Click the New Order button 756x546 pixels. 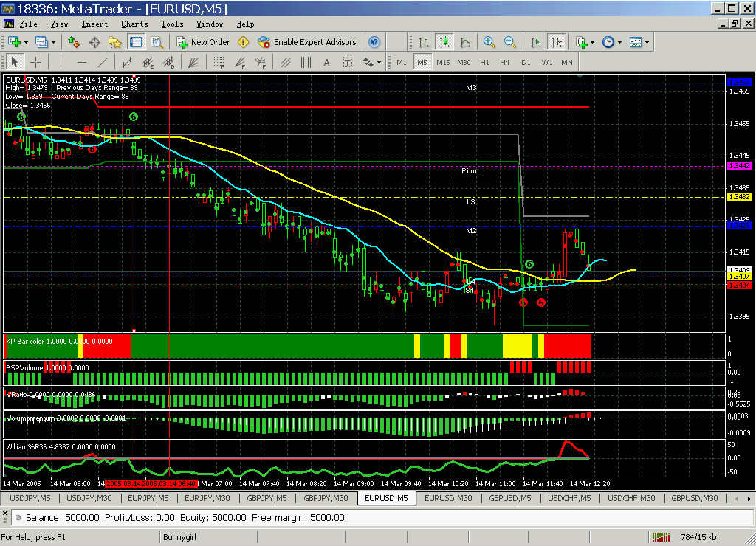(x=203, y=42)
